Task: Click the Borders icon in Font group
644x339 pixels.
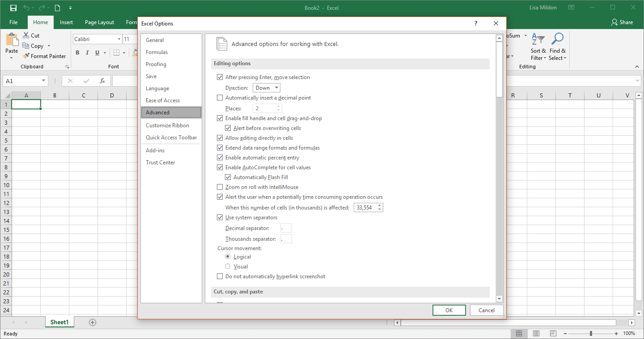Action: (116, 53)
